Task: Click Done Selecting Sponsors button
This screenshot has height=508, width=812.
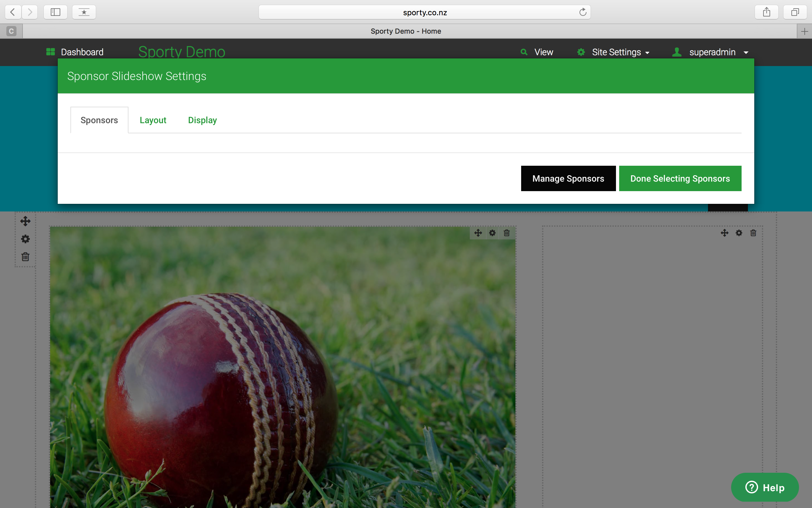Action: 680,178
